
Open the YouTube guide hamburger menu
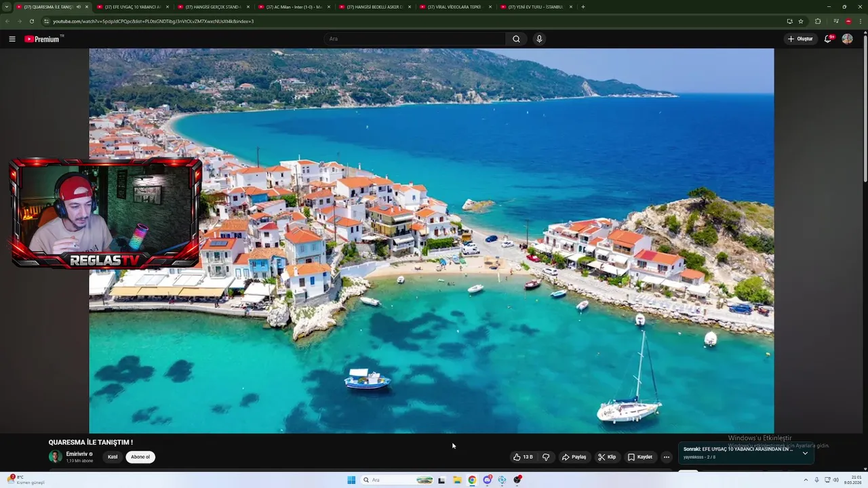[12, 39]
